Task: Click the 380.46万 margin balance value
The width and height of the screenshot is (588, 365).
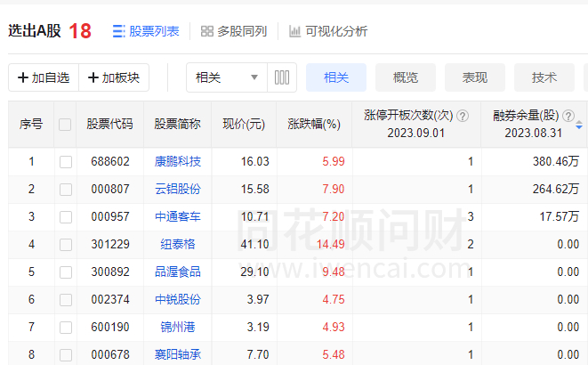Action: pos(556,162)
